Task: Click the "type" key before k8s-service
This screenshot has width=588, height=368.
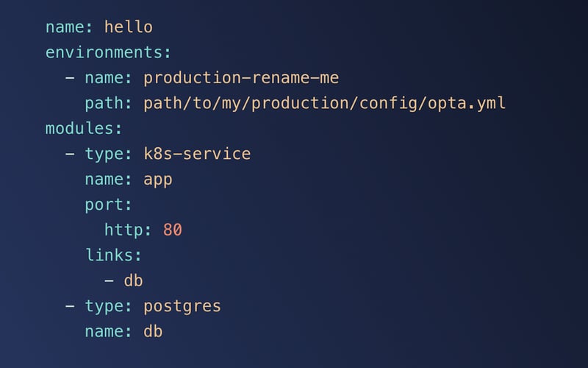Action: pos(104,154)
